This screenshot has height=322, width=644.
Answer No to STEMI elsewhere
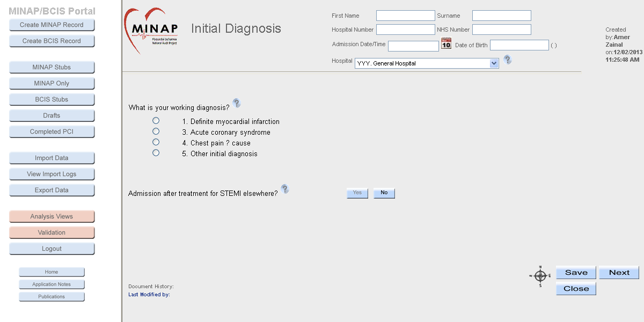pos(384,193)
